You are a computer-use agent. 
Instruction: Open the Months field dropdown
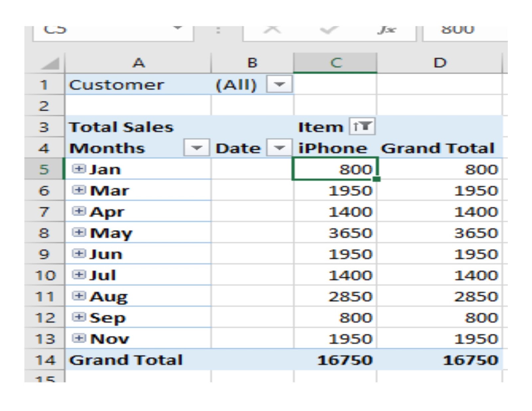tap(196, 148)
